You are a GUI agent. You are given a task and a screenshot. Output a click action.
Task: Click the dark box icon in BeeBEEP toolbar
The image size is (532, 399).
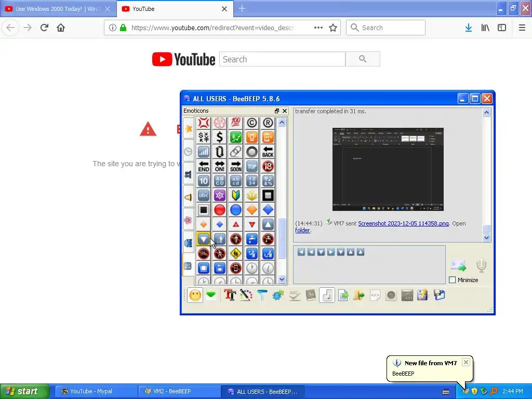point(407,295)
